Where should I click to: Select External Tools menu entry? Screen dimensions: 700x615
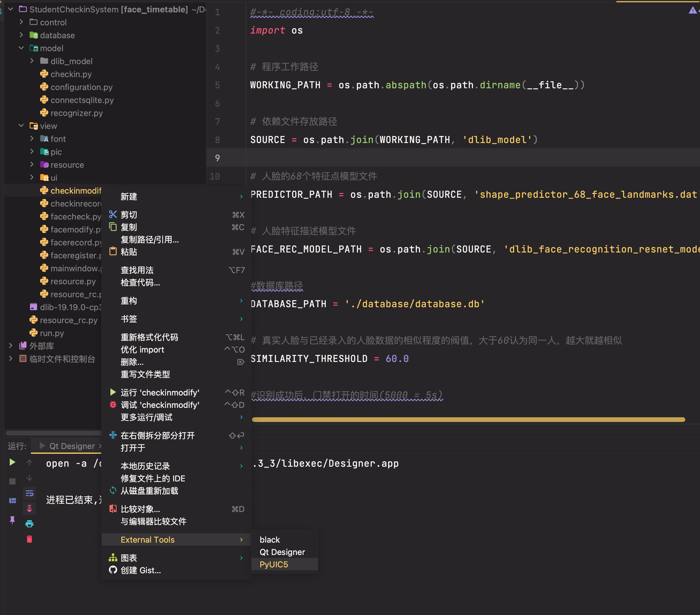tap(176, 539)
